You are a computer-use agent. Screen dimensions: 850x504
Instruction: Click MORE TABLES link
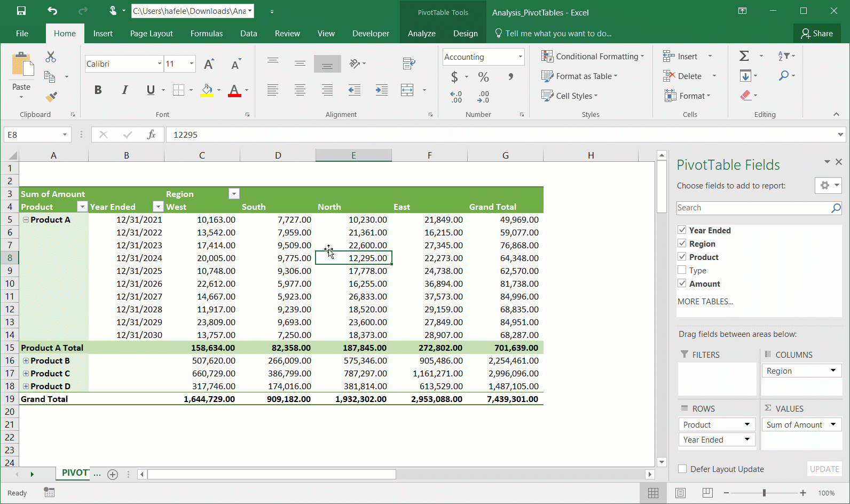[x=705, y=301]
